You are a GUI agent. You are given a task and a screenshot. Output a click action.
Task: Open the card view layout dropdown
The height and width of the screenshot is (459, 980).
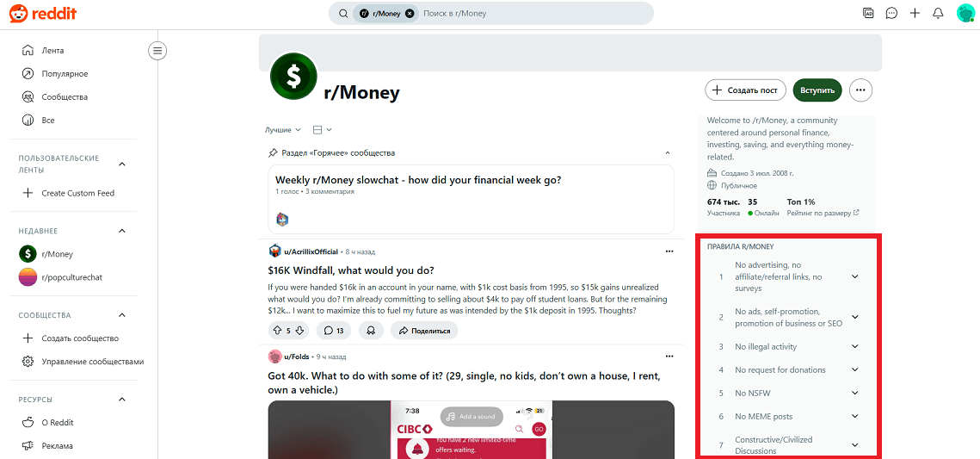point(322,129)
